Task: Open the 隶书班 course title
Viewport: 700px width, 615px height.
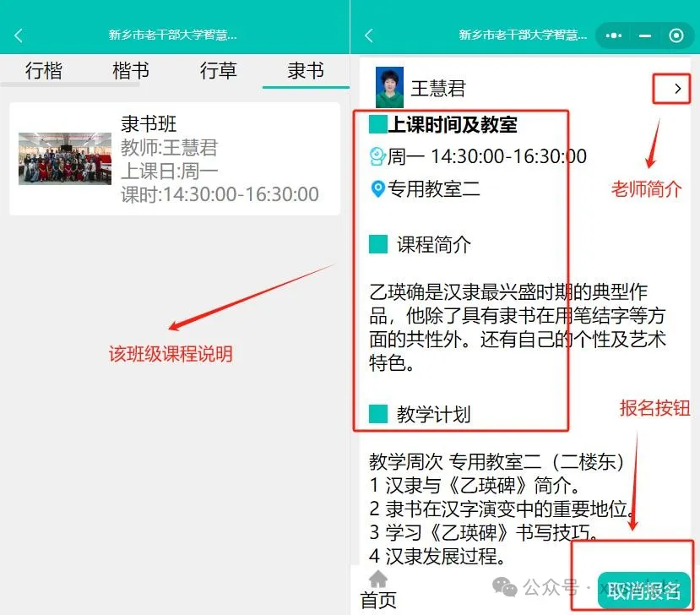Action: (x=149, y=124)
